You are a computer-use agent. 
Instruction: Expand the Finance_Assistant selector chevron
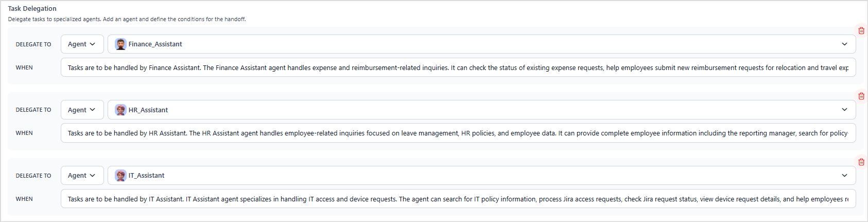tap(844, 44)
